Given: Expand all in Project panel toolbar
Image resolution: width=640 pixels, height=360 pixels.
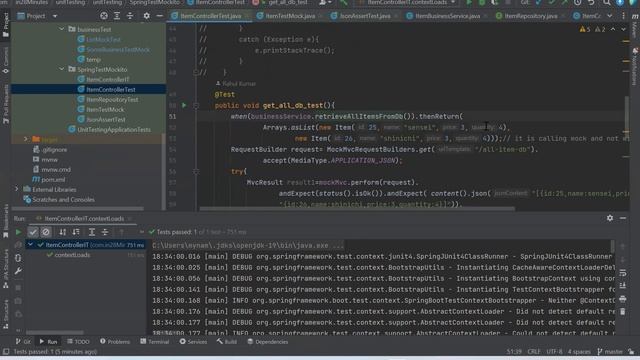Looking at the screenshot, I should [x=117, y=16].
